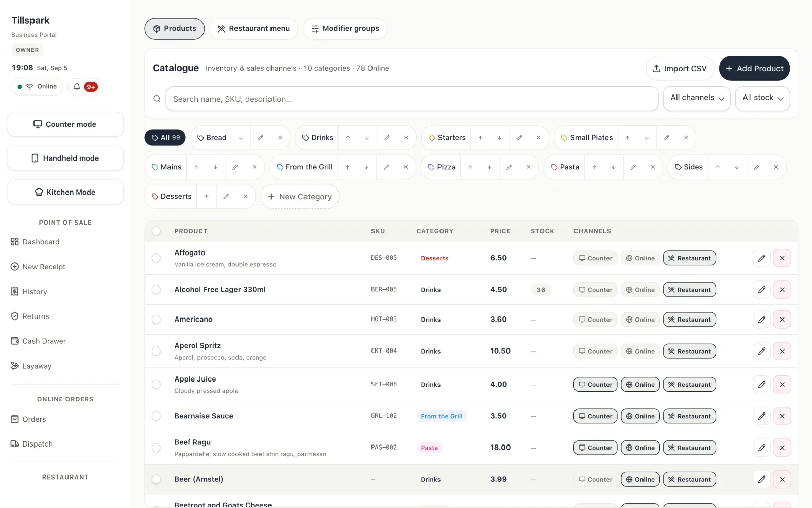This screenshot has width=812, height=508.
Task: Add a New Category
Action: (x=300, y=197)
